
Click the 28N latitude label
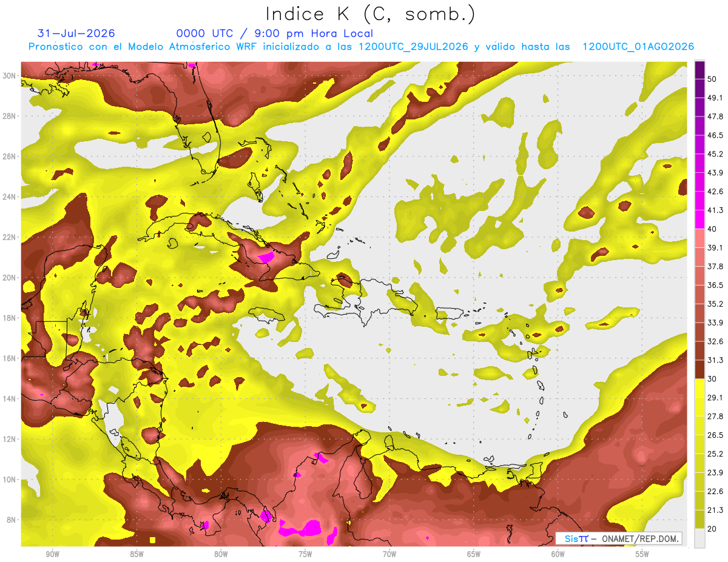click(x=10, y=116)
